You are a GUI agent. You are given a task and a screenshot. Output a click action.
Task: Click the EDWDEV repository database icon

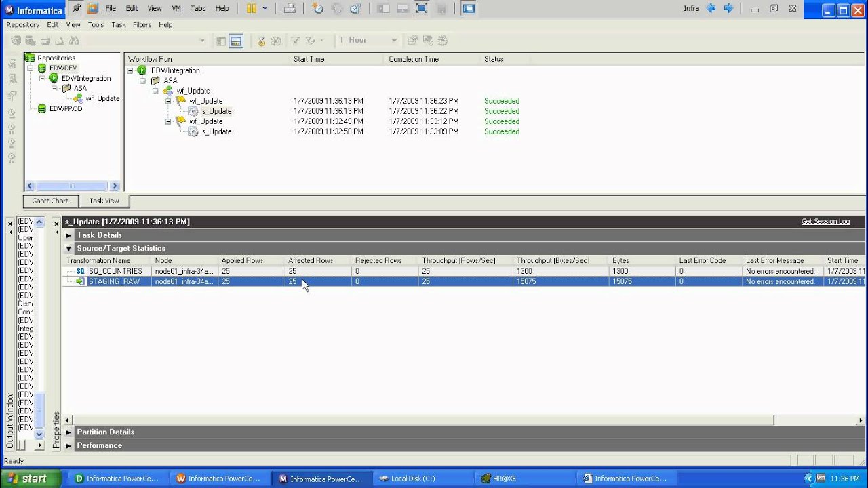pyautogui.click(x=42, y=68)
